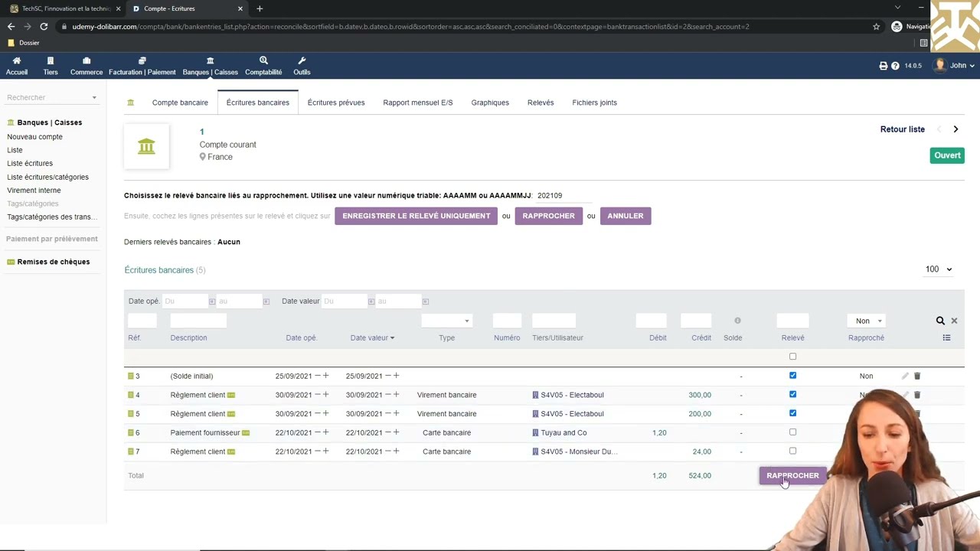Switch to the Compte bancaire tab
980x551 pixels.
point(180,103)
